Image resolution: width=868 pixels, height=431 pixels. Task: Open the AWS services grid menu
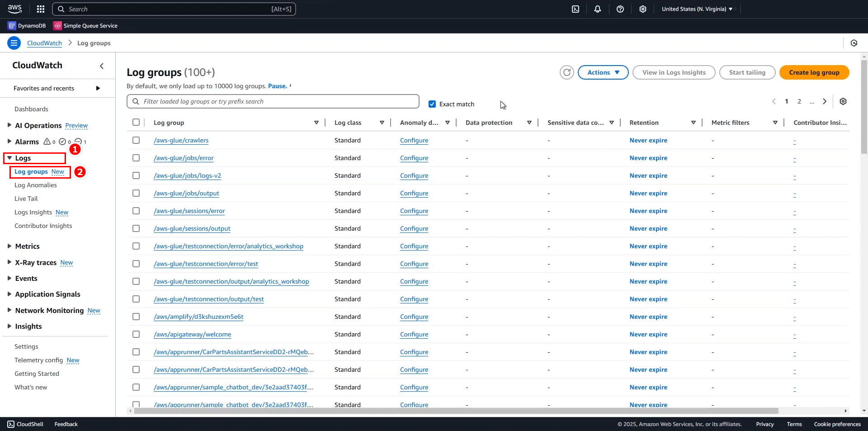pyautogui.click(x=41, y=9)
